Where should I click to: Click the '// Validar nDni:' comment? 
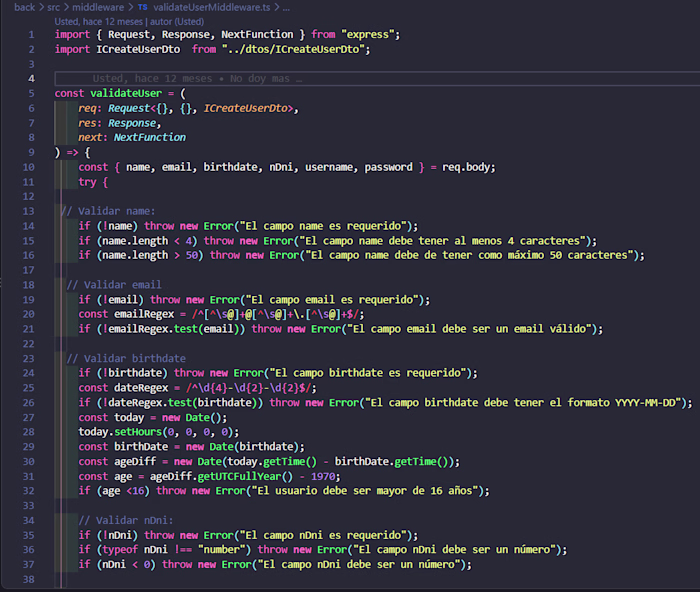[x=125, y=520]
